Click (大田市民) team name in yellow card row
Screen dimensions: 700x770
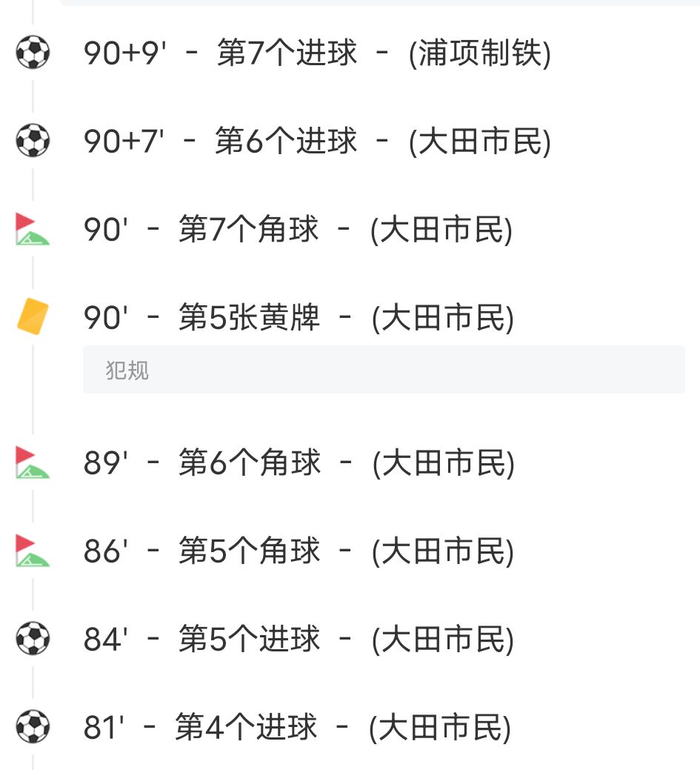coord(442,318)
